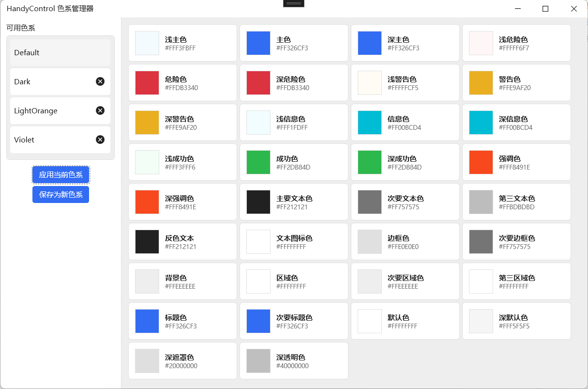This screenshot has height=389, width=588.
Task: Delete the Dark color scheme
Action: click(x=100, y=81)
